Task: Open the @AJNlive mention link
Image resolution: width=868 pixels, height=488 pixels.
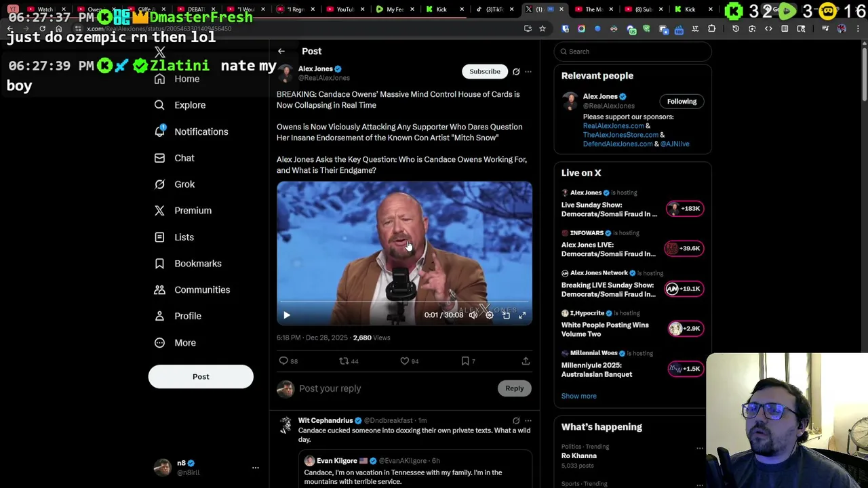Action: 675,144
